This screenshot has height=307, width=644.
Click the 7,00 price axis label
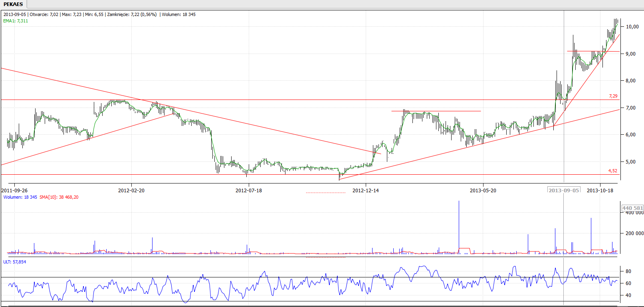click(x=631, y=108)
